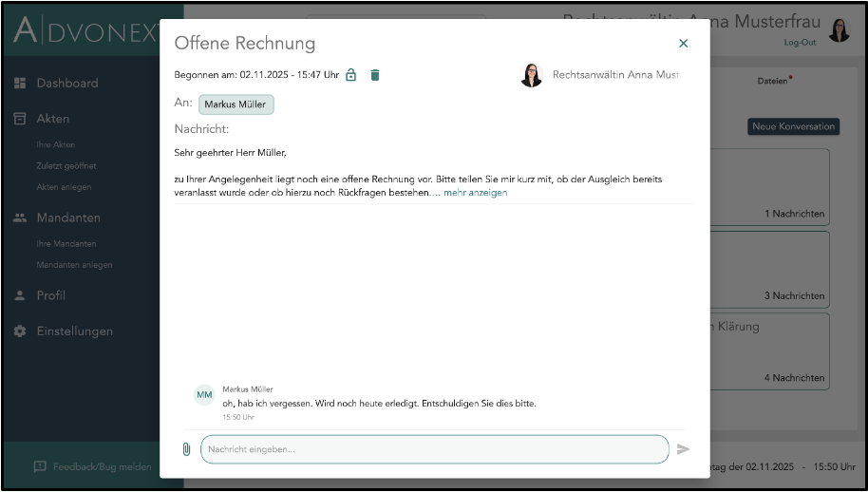
Task: Close the Offene Rechnung dialog
Action: click(x=683, y=43)
